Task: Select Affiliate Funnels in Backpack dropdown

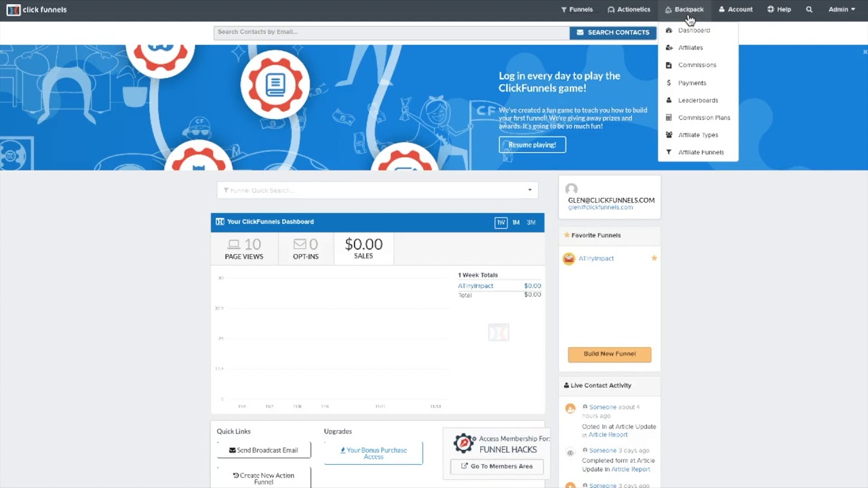Action: click(x=701, y=152)
